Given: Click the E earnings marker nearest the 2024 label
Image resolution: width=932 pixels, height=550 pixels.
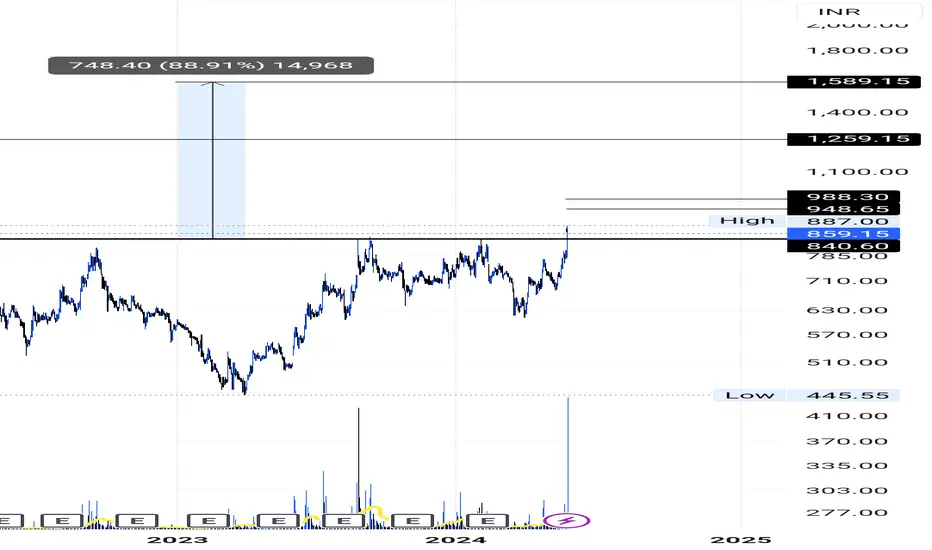Looking at the screenshot, I should [487, 521].
